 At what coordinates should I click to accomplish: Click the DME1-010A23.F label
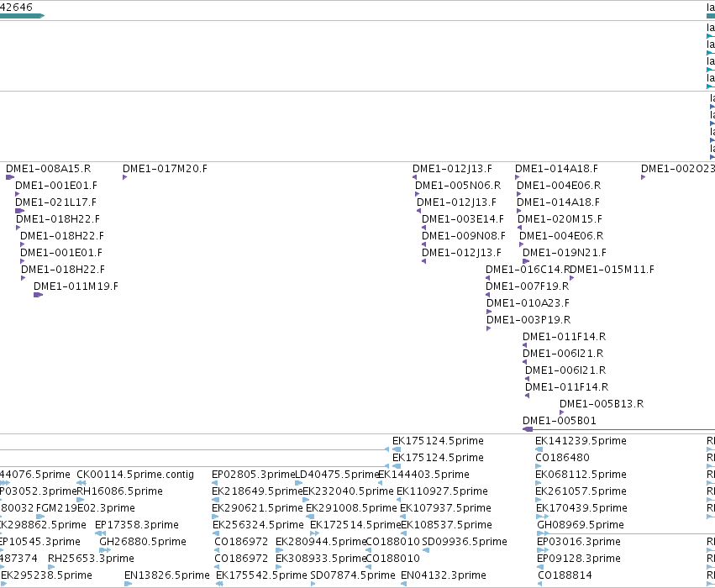click(528, 303)
